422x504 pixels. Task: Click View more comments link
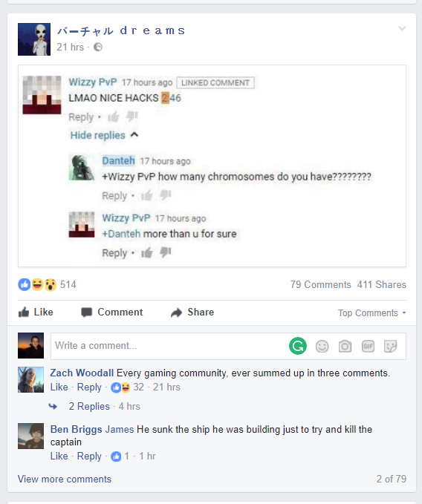65,480
